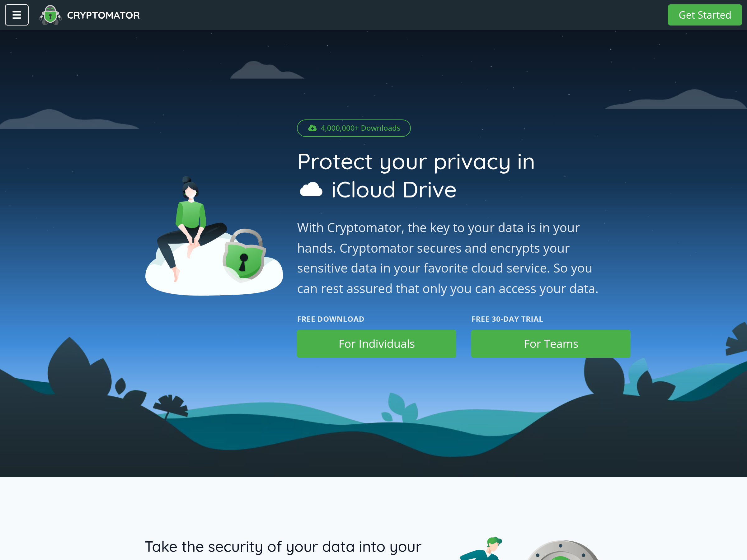Click the white iCloud Drive cloud icon

[x=311, y=190]
